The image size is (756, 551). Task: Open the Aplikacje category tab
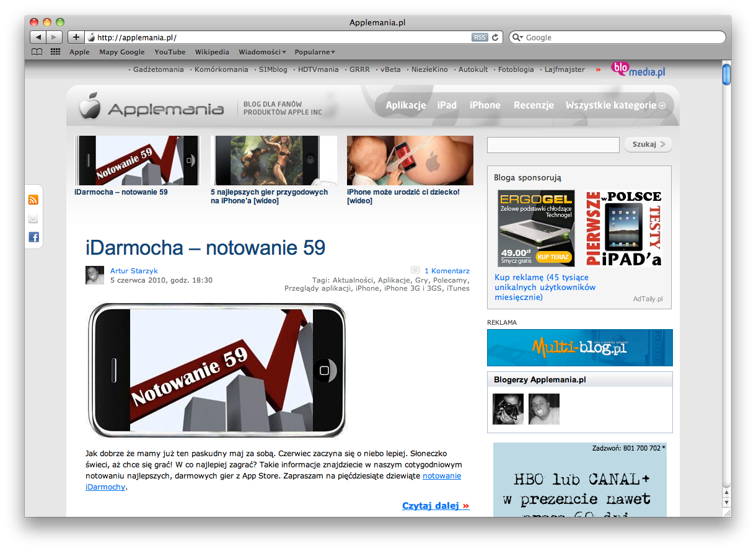click(x=406, y=105)
